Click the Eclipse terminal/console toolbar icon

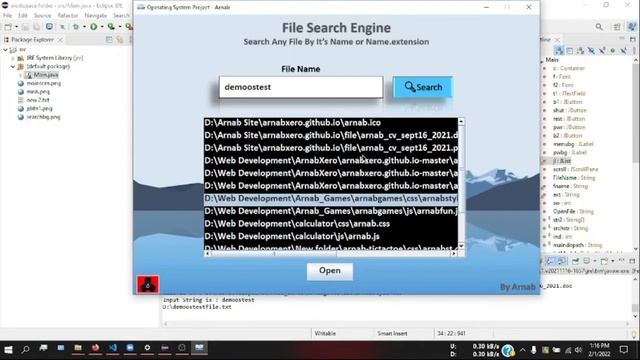click(49, 27)
